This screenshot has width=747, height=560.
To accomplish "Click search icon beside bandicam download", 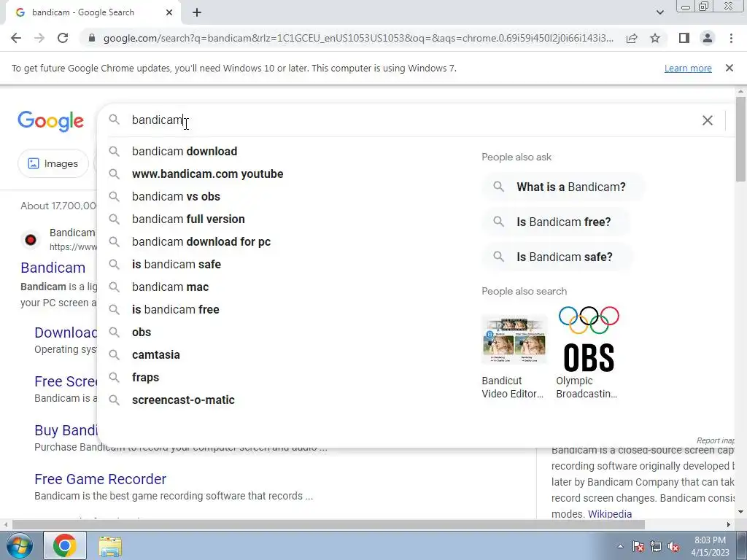I will 114,152.
